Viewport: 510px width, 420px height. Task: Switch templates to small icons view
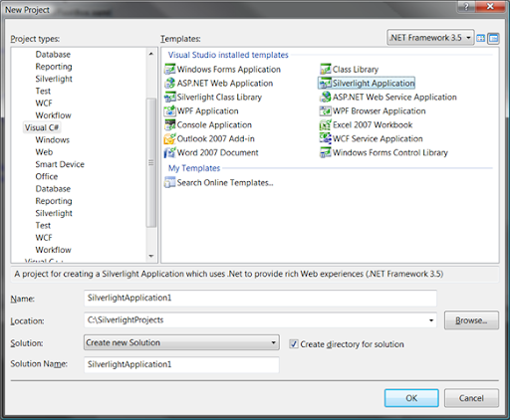[493, 38]
